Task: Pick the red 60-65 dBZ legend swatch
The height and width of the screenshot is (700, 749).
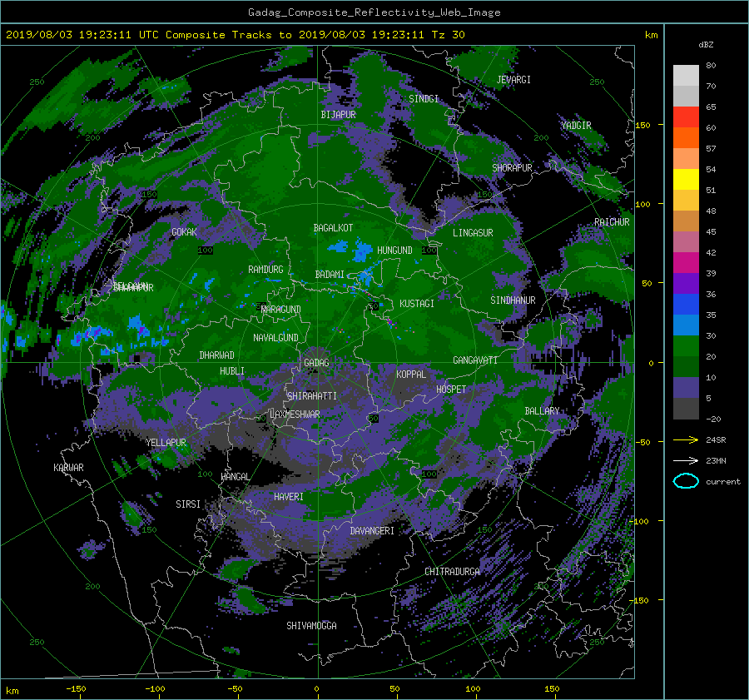Action: (686, 117)
